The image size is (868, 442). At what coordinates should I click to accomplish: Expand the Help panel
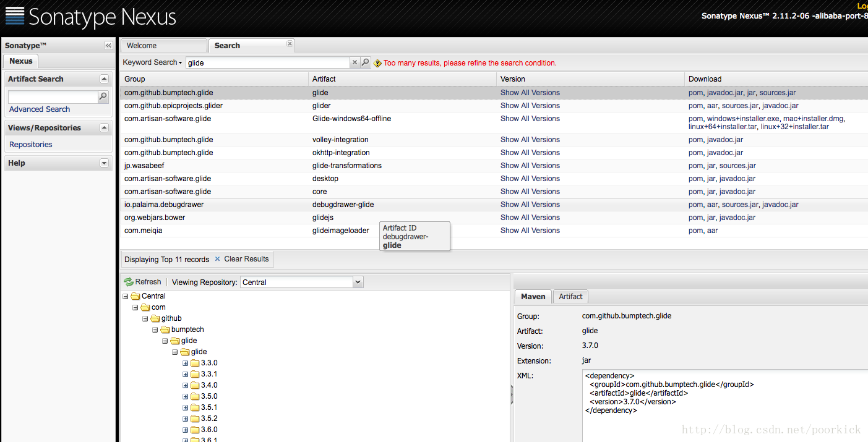tap(104, 163)
